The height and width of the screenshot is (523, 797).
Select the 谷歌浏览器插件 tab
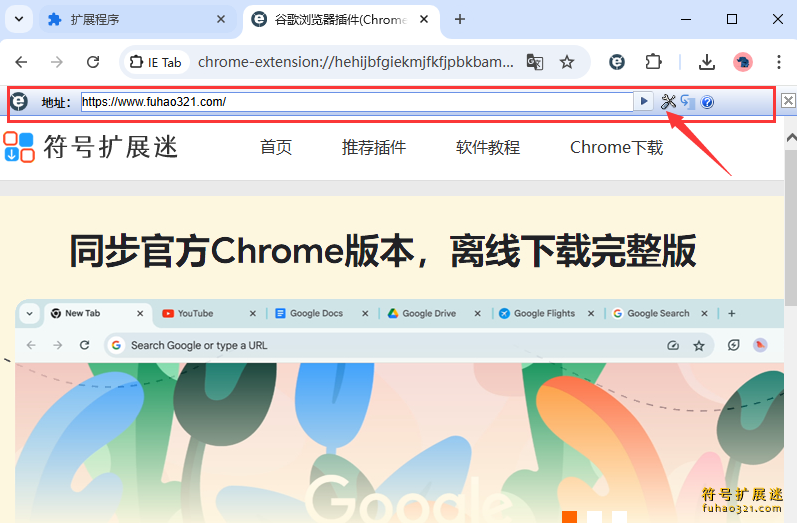pyautogui.click(x=341, y=20)
